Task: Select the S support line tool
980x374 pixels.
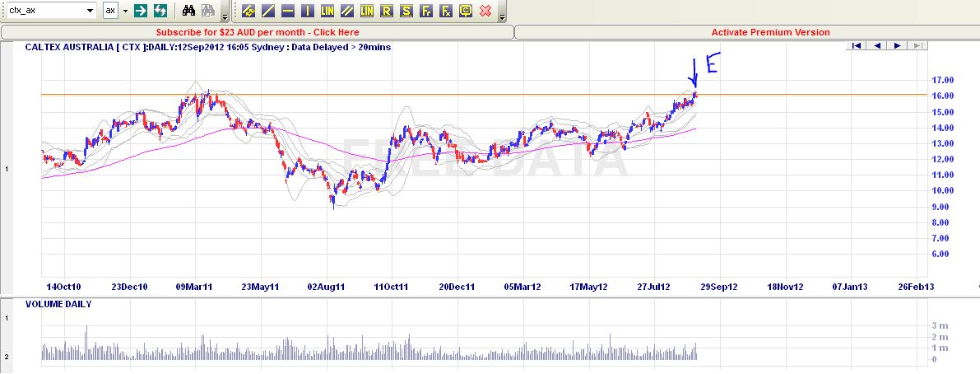Action: pyautogui.click(x=406, y=11)
